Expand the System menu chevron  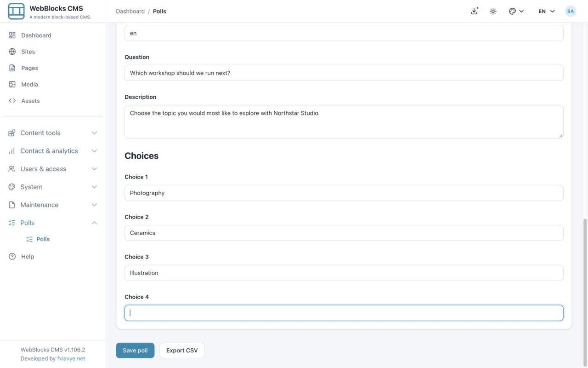pos(94,187)
